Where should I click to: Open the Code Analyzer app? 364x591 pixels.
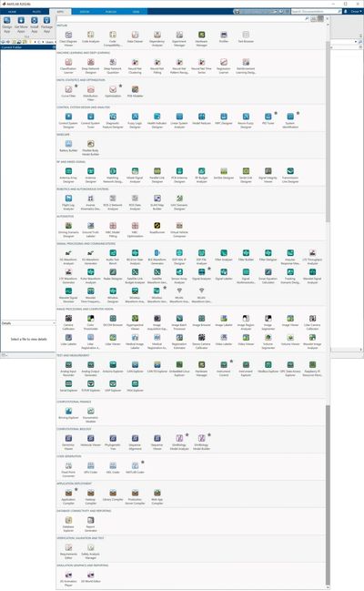(90, 37)
